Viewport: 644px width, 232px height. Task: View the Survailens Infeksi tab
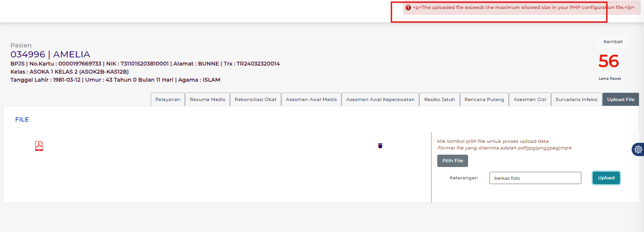[x=576, y=100]
